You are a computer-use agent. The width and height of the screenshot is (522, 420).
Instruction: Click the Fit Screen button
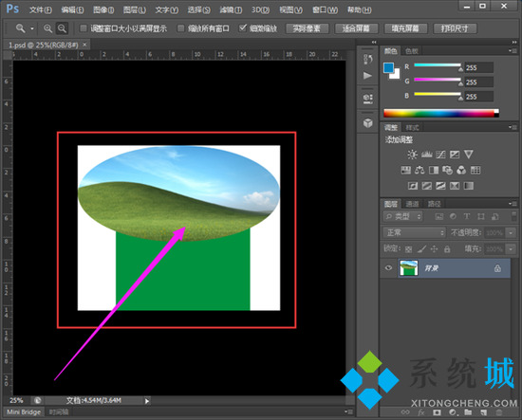356,28
